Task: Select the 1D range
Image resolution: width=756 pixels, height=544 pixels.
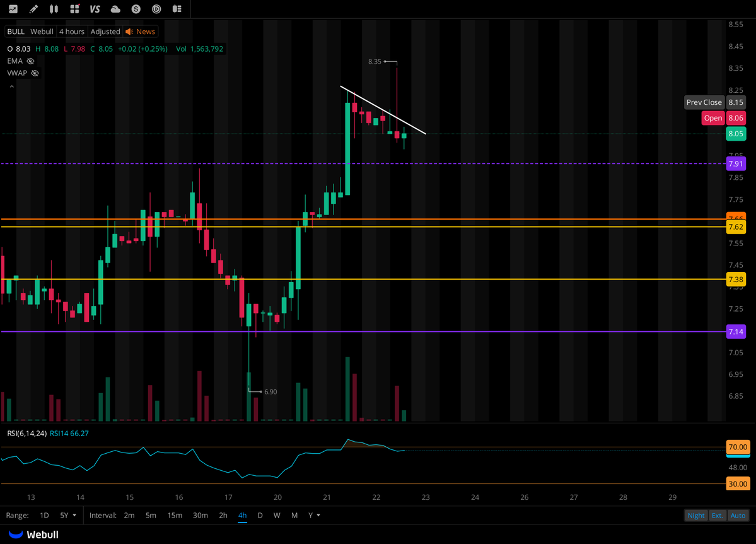Action: (x=44, y=516)
